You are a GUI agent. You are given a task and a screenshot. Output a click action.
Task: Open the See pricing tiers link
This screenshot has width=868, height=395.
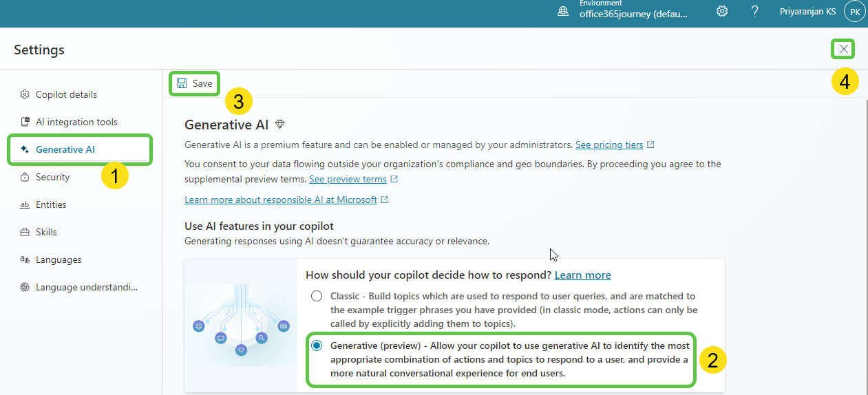[x=609, y=145]
